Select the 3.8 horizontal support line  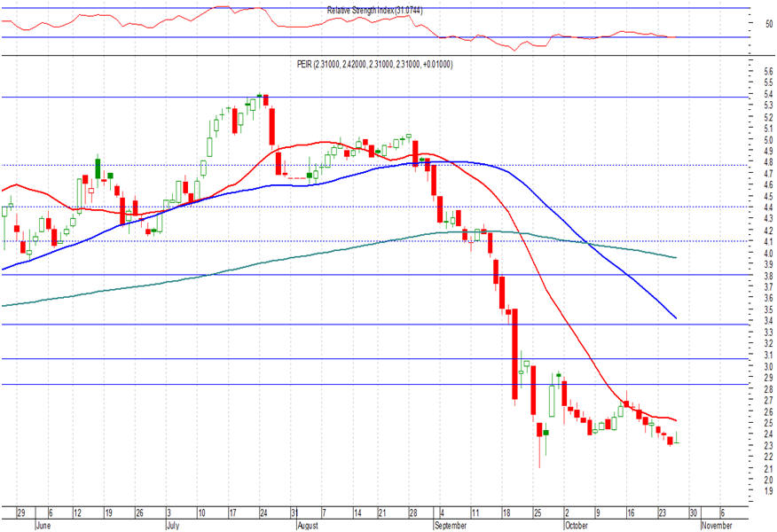tap(374, 275)
